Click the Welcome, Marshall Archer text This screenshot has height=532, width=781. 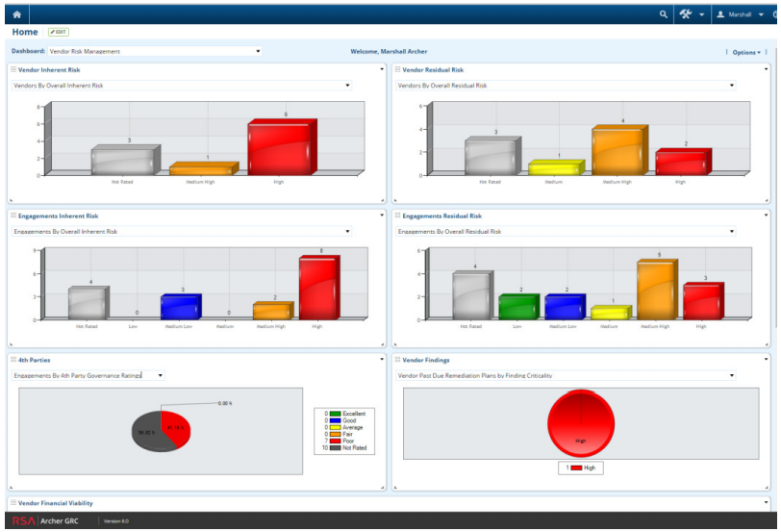pyautogui.click(x=389, y=51)
